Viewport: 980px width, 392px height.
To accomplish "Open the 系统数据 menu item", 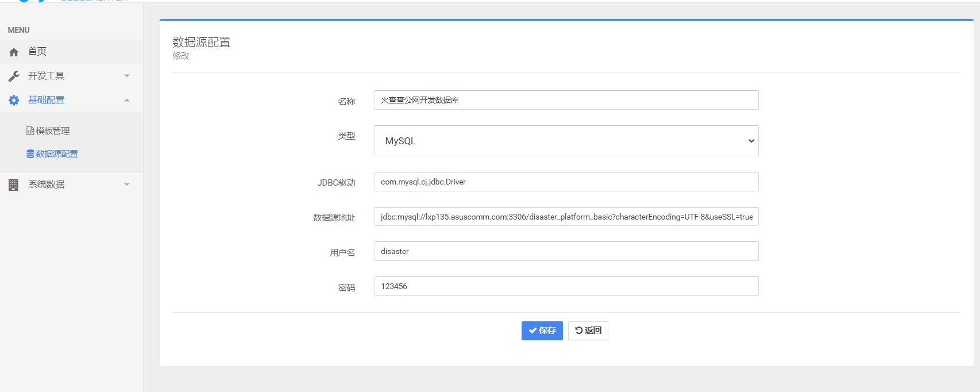I will coord(71,185).
